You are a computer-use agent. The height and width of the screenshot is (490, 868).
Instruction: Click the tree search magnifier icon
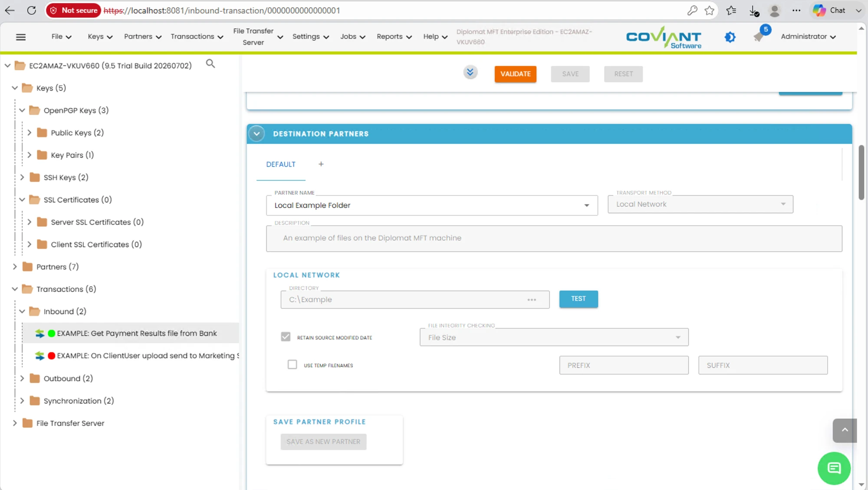(210, 64)
